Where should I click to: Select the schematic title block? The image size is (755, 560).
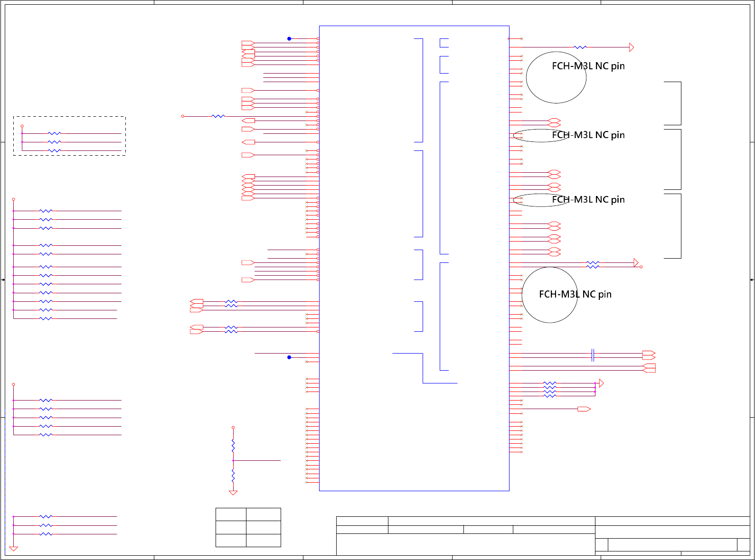pyautogui.click(x=543, y=536)
